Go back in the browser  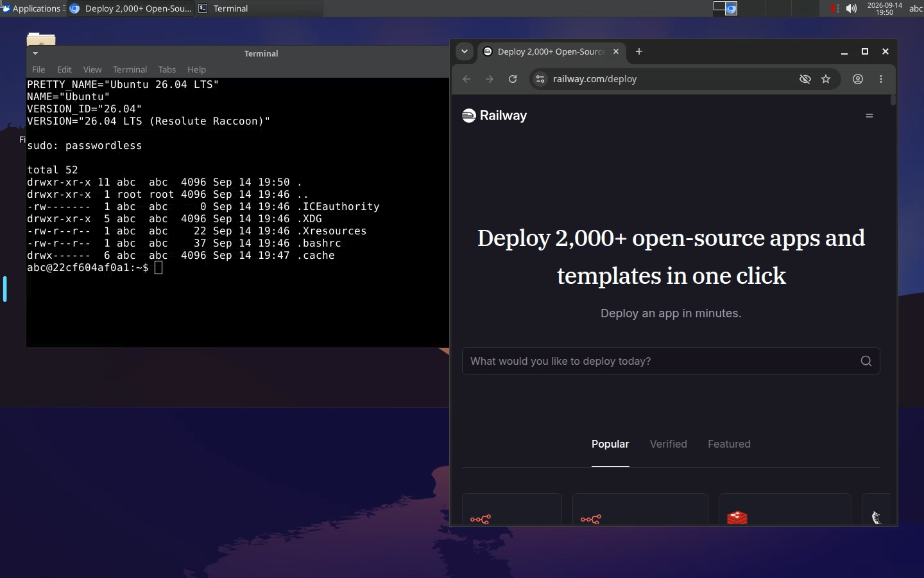pos(466,79)
